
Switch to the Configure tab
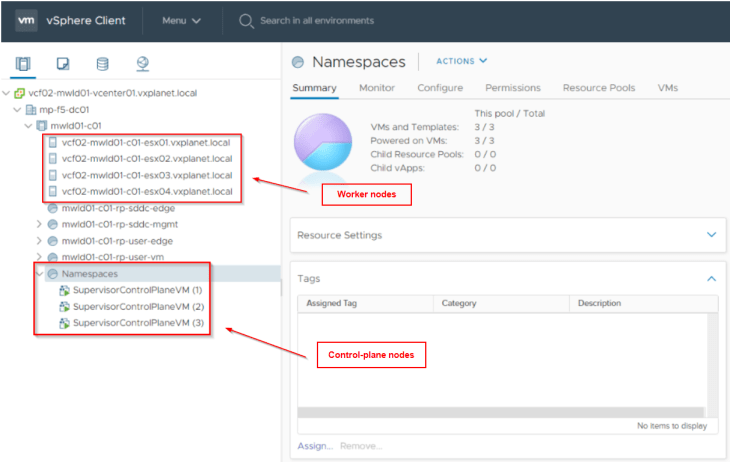tap(440, 88)
